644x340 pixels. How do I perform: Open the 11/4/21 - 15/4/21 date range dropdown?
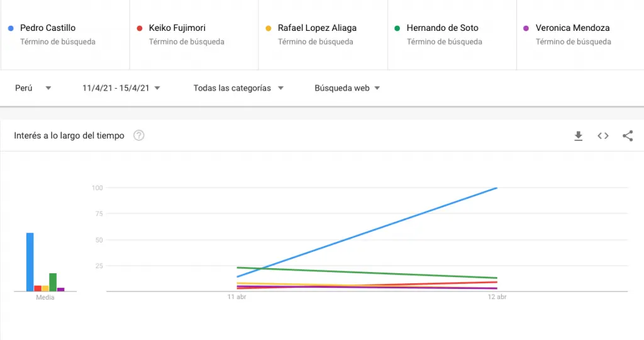121,88
